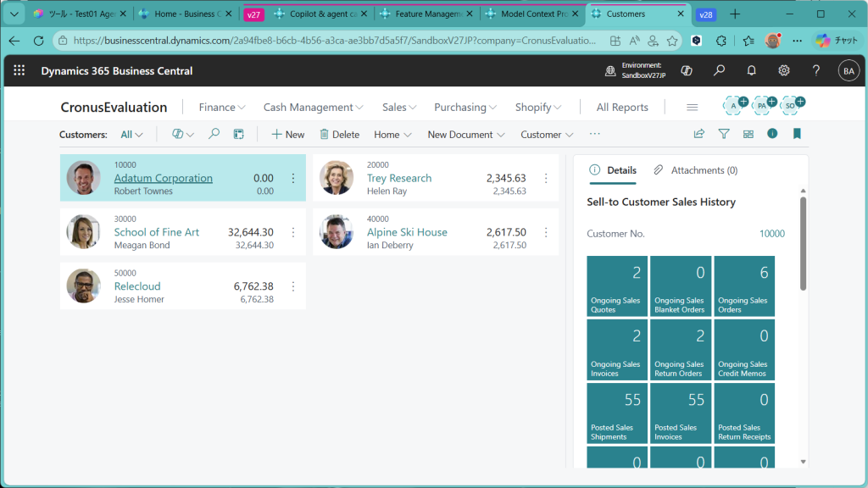Click the FactBox vertical scrollbar
868x488 pixels.
[x=803, y=246]
